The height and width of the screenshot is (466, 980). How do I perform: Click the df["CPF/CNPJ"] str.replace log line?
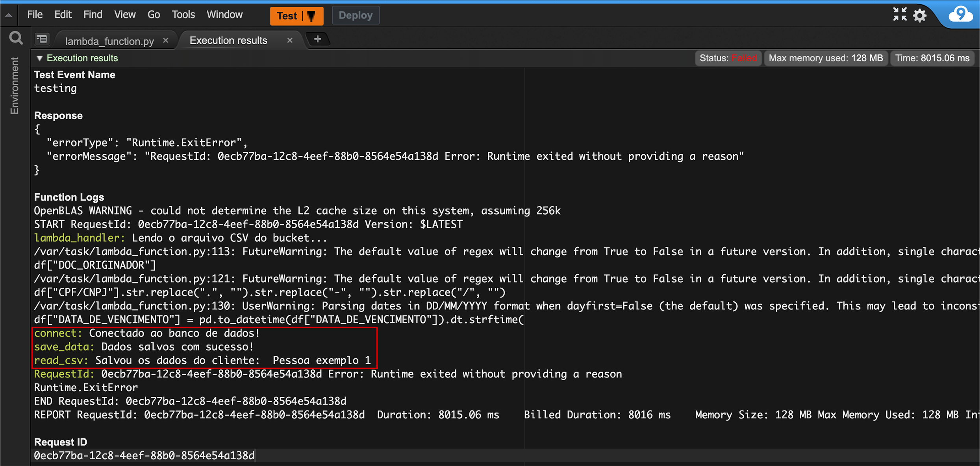point(270,292)
